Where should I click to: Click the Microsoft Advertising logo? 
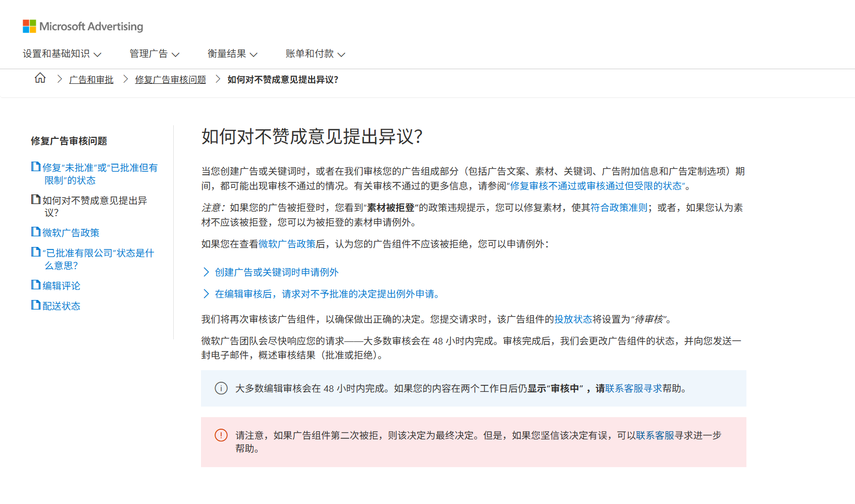tap(83, 26)
